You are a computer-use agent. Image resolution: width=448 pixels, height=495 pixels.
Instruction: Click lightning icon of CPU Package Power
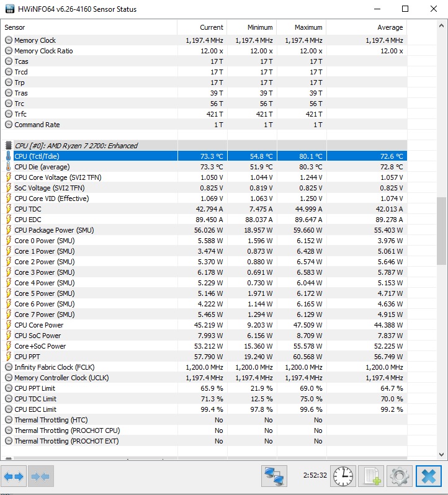point(9,230)
